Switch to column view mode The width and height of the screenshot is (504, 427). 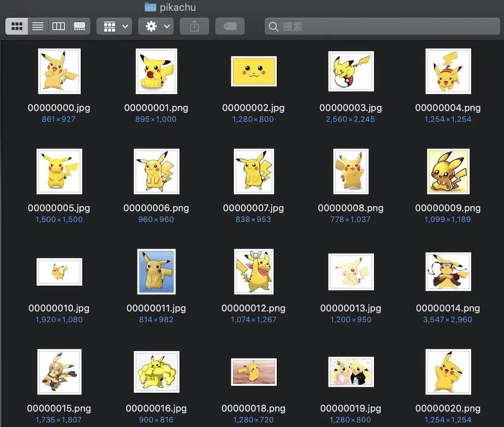coord(58,26)
